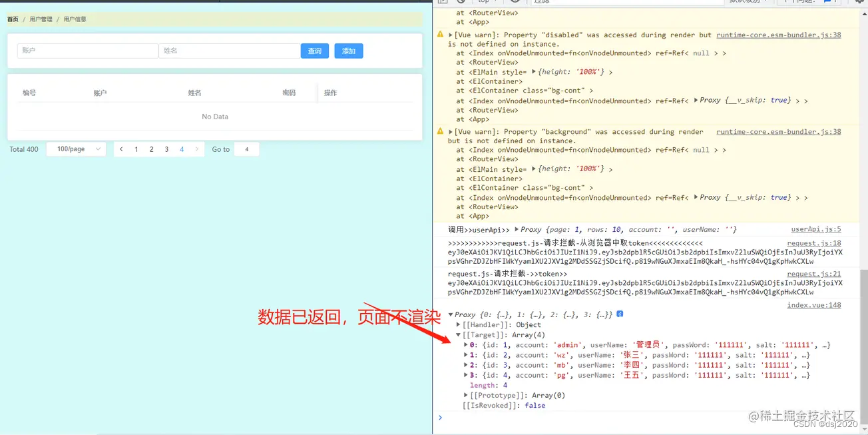Image resolution: width=868 pixels, height=435 pixels.
Task: Click the "[[IsRevoked]]: false" line
Action: pyautogui.click(x=504, y=405)
